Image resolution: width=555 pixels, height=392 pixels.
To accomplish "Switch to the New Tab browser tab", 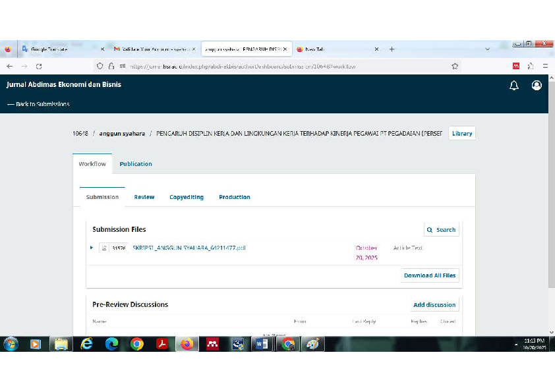I will (336, 49).
